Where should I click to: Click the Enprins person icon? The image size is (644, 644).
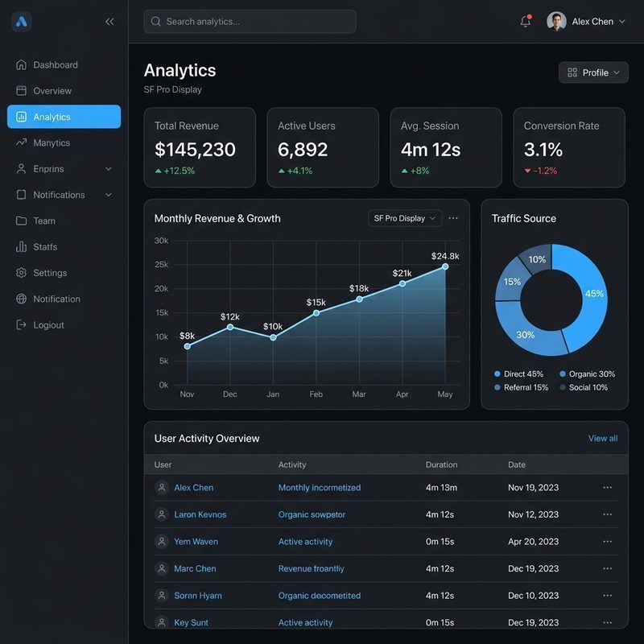(21, 169)
